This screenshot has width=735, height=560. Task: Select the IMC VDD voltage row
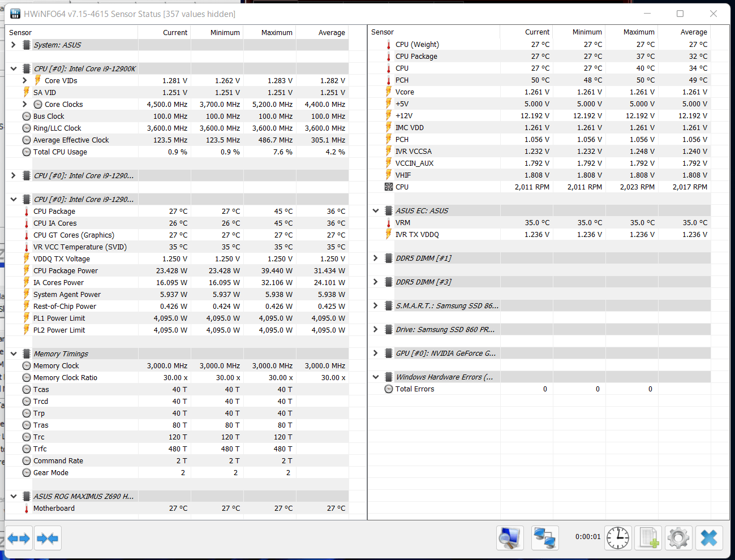[539, 127]
